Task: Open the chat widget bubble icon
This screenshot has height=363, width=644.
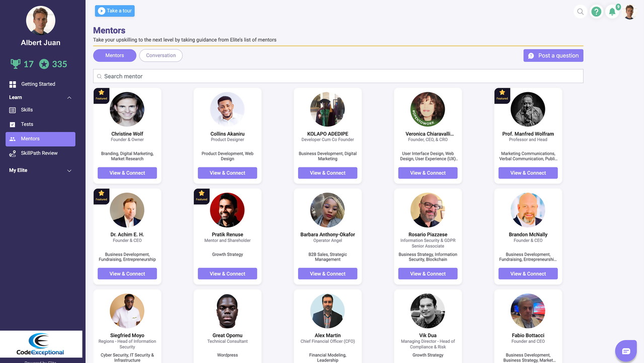Action: tap(626, 351)
